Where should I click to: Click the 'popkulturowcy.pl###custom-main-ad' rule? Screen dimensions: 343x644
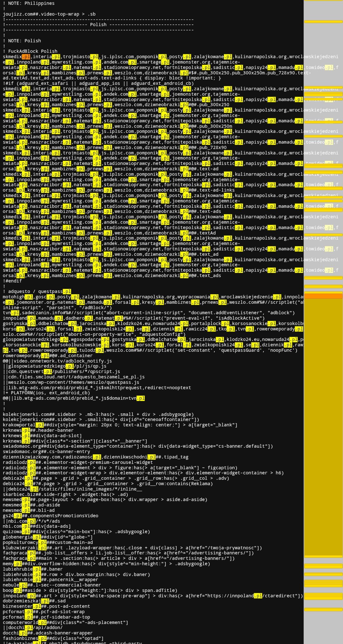point(48,542)
